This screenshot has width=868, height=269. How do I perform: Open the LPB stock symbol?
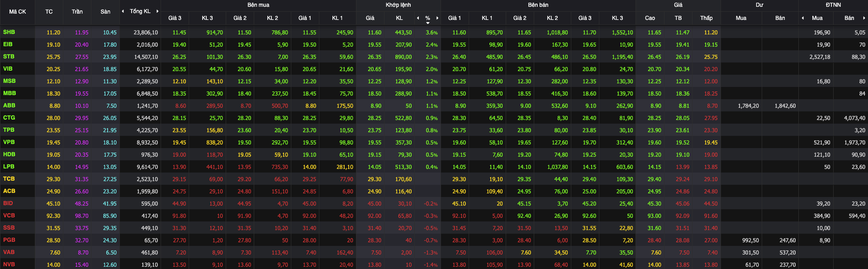[x=9, y=167]
